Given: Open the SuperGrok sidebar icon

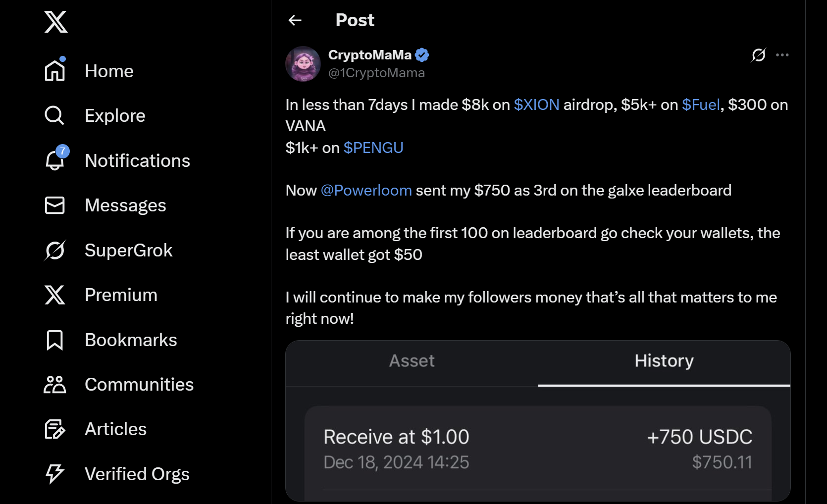Looking at the screenshot, I should [x=55, y=250].
